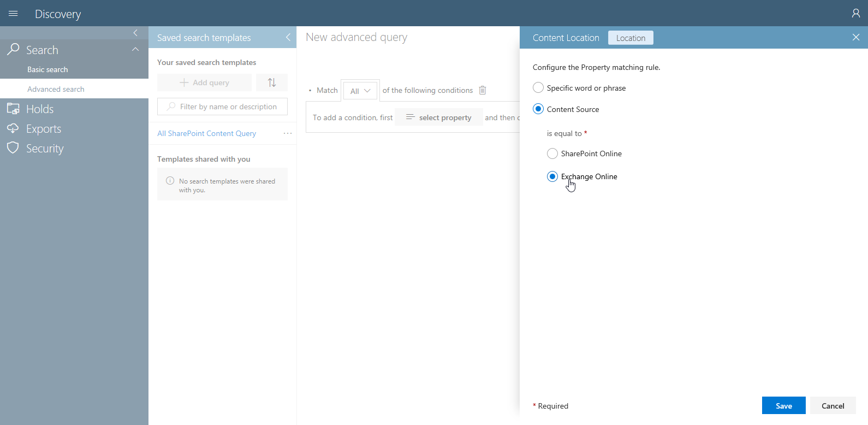Click the select property list icon
868x425 pixels.
[x=411, y=117]
